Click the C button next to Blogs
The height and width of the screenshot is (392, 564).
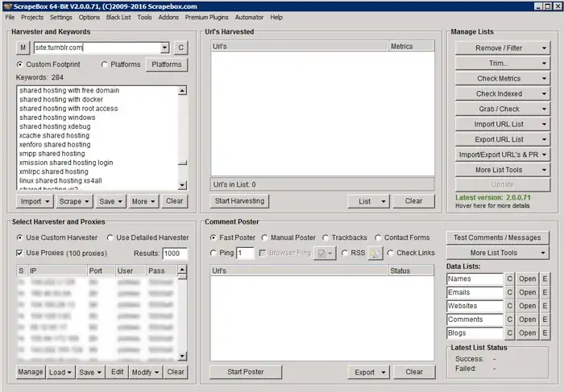(509, 333)
